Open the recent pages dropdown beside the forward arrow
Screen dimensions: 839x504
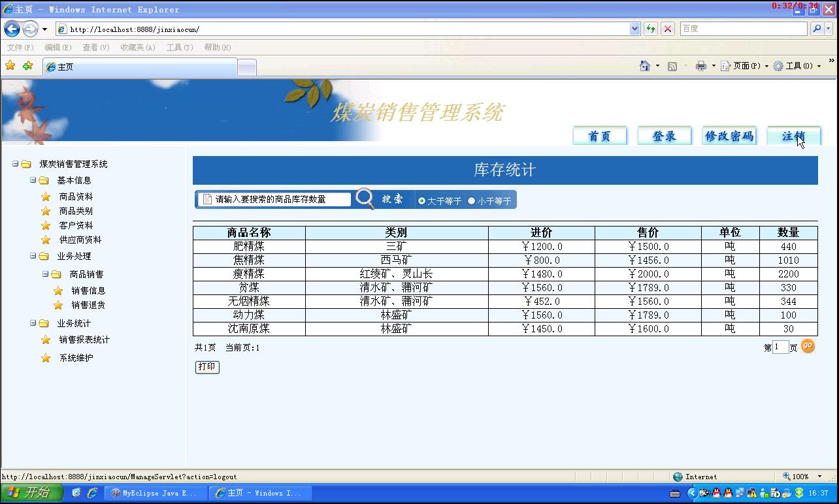44,29
